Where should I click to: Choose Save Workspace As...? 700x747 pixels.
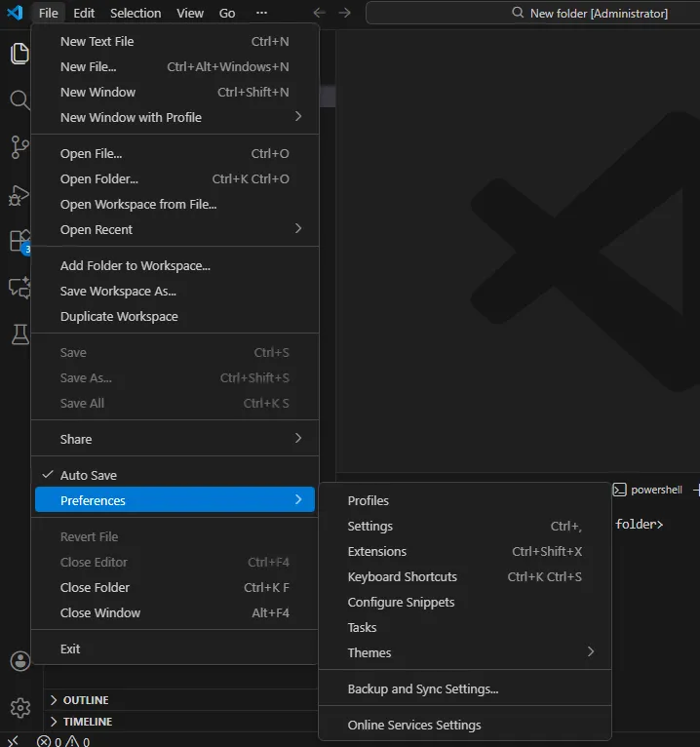pyautogui.click(x=175, y=291)
